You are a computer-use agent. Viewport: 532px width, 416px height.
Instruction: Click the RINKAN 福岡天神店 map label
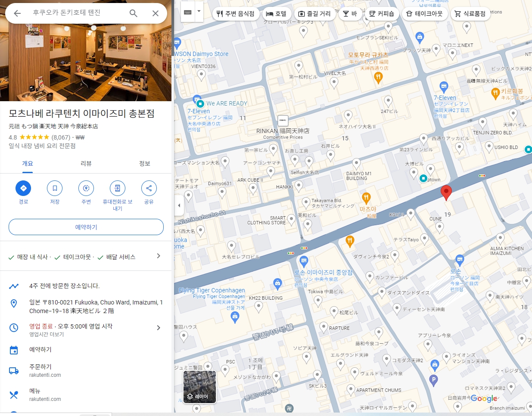pyautogui.click(x=283, y=131)
